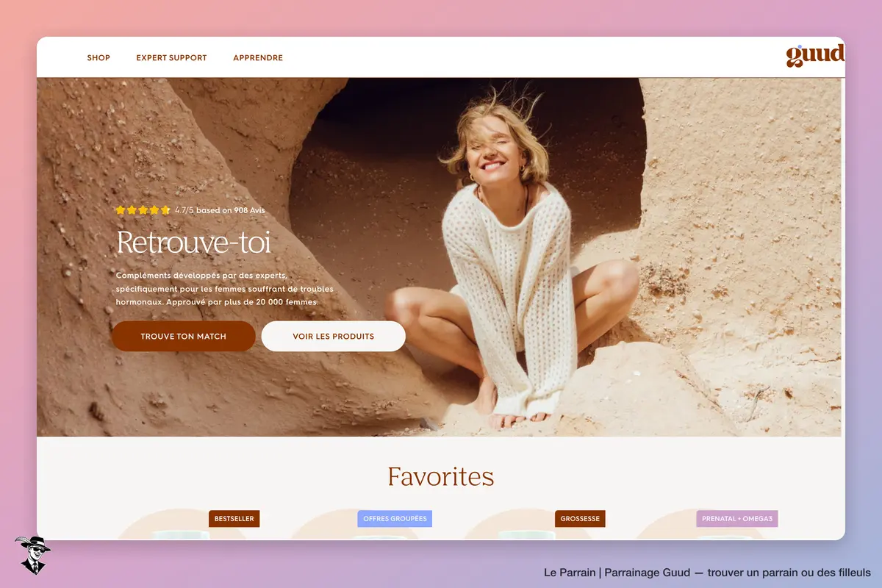Click the Bestseller product badge
The image size is (882, 588).
234,519
